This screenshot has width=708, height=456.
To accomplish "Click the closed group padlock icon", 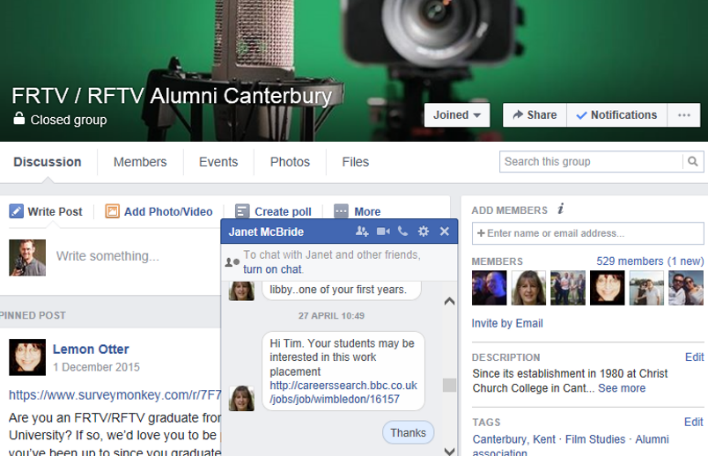I will (x=19, y=118).
